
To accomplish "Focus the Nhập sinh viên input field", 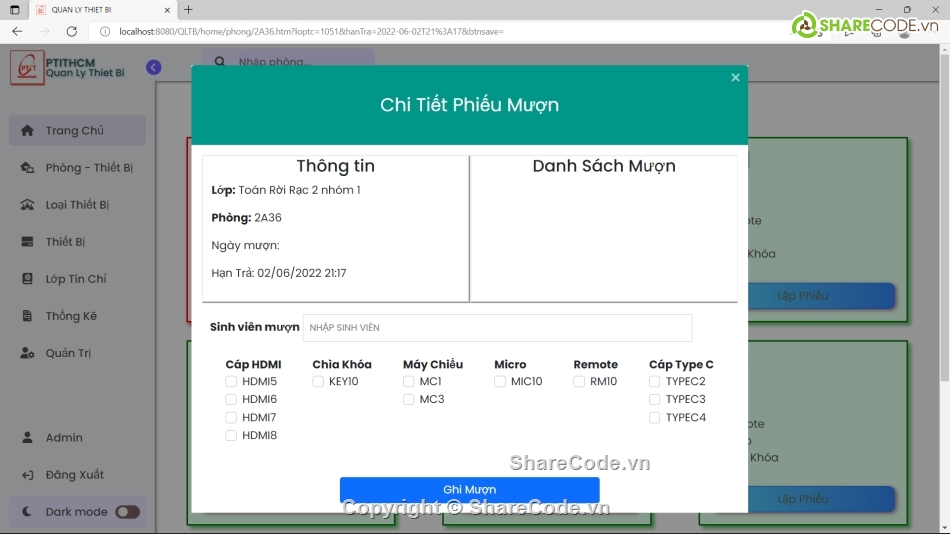I will point(497,328).
